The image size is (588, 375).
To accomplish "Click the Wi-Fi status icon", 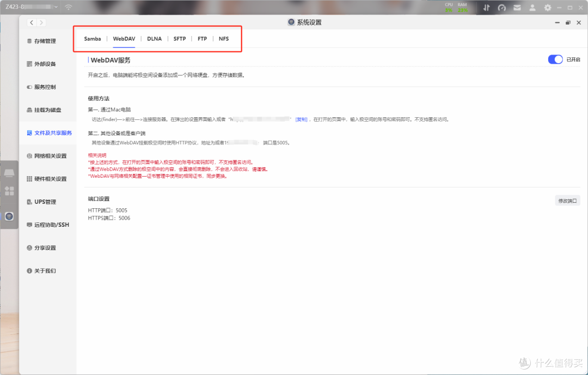I will (68, 7).
